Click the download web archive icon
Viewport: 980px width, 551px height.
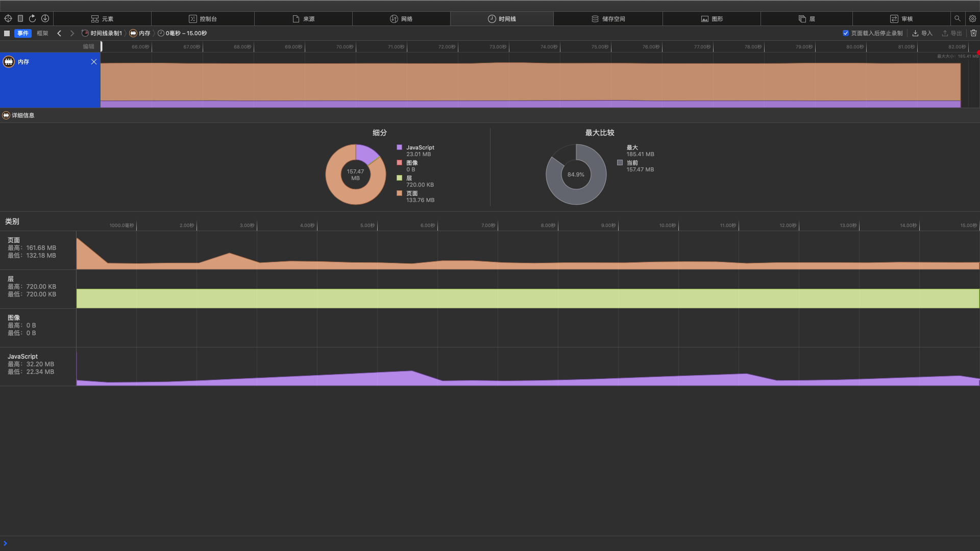(x=45, y=18)
